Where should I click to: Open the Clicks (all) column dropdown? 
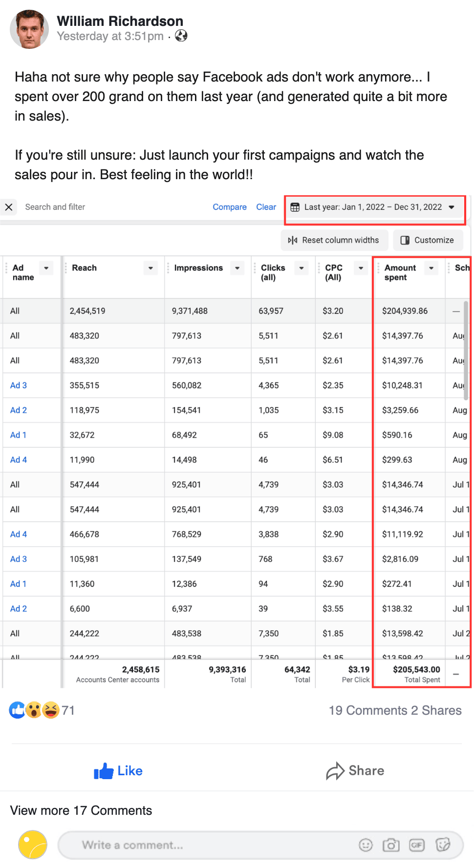302,268
